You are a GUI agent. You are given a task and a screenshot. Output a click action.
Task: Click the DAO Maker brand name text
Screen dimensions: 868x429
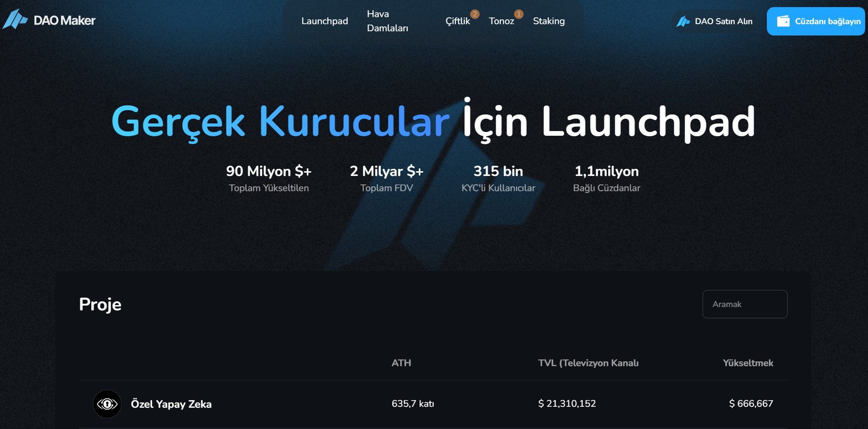click(64, 20)
